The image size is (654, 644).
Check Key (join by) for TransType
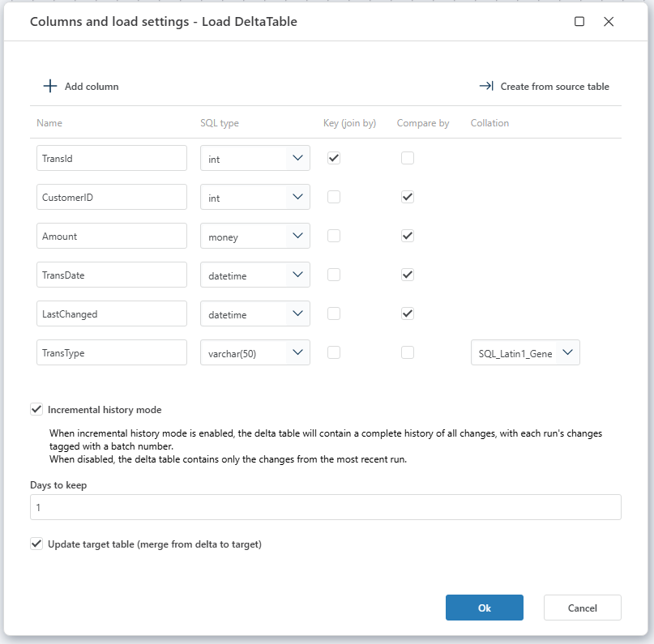pos(334,352)
